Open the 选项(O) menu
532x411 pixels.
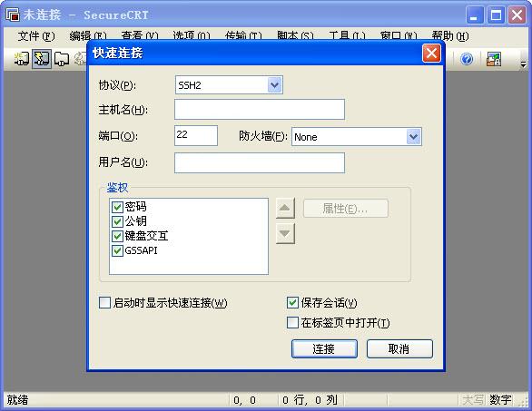point(192,36)
